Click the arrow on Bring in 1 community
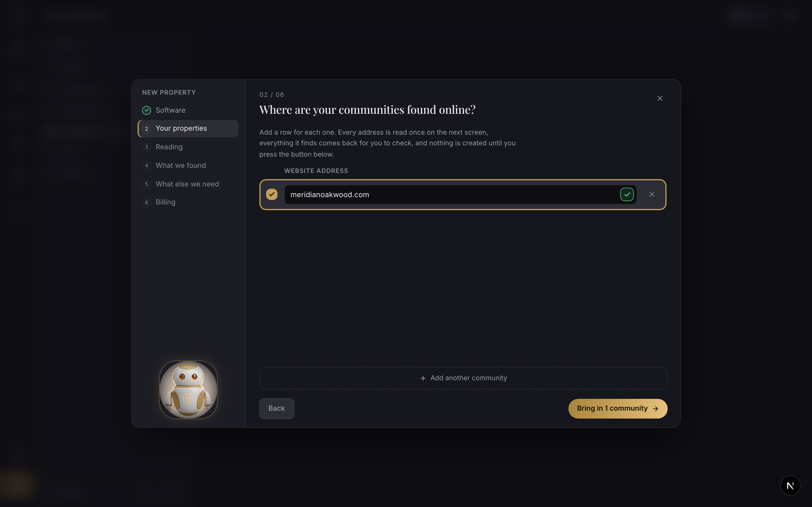This screenshot has width=812, height=507. 655,409
